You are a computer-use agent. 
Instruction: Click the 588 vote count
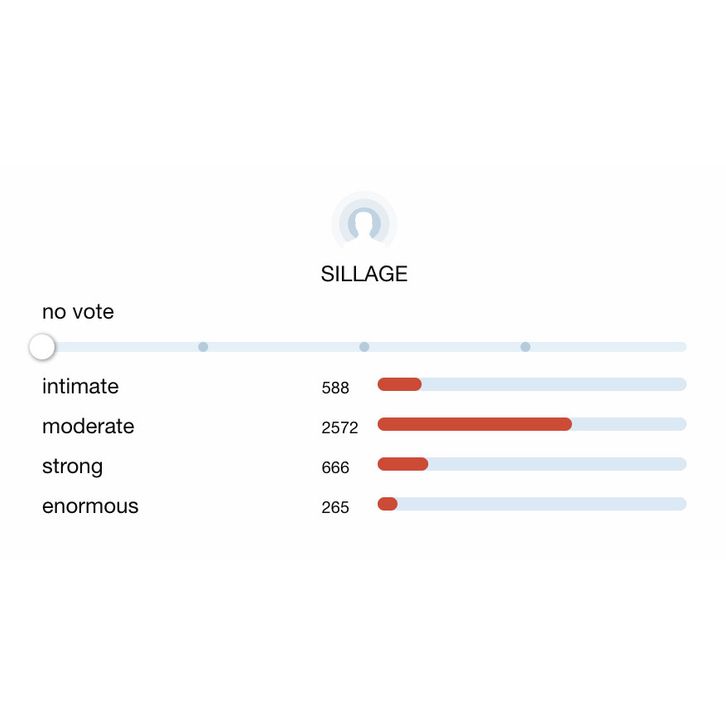coord(335,388)
